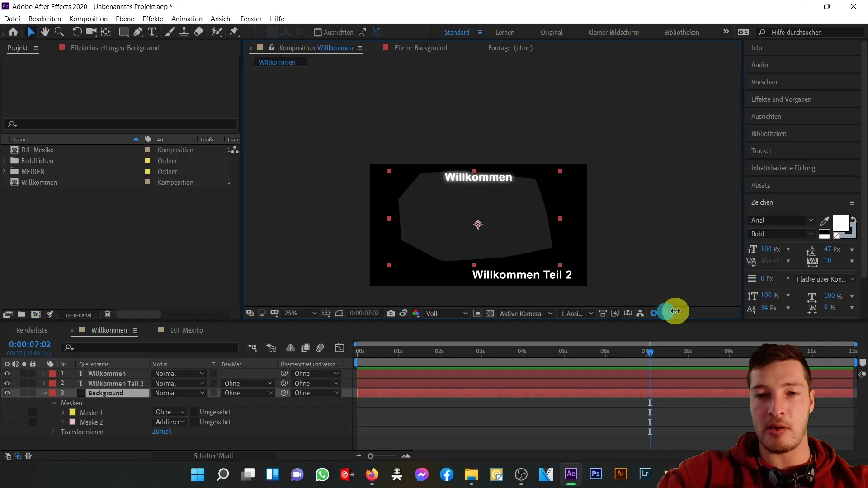This screenshot has height=488, width=868.
Task: Click the Renderliste tab
Action: tap(32, 330)
